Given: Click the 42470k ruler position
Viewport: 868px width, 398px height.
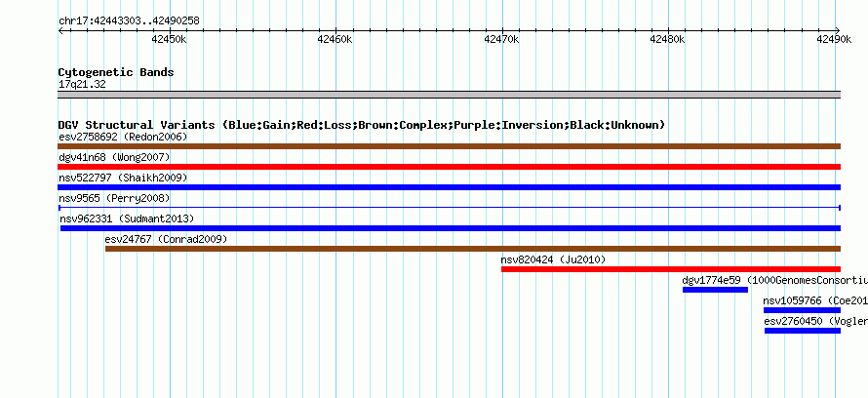Looking at the screenshot, I should pyautogui.click(x=501, y=39).
